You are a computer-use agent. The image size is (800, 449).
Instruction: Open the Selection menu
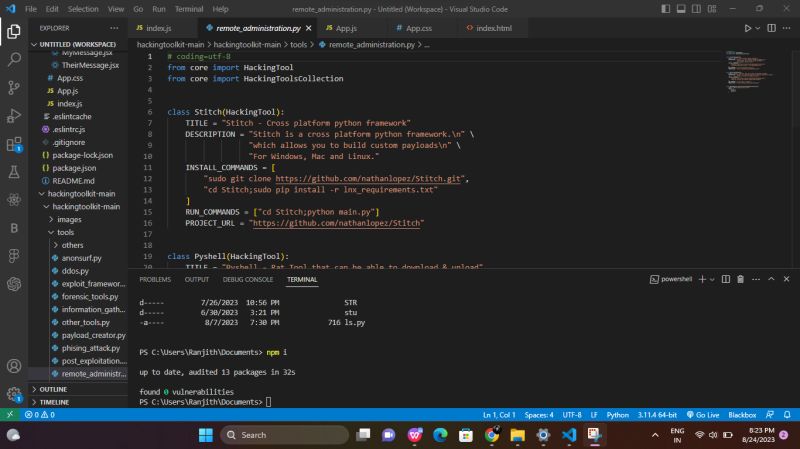tap(83, 9)
